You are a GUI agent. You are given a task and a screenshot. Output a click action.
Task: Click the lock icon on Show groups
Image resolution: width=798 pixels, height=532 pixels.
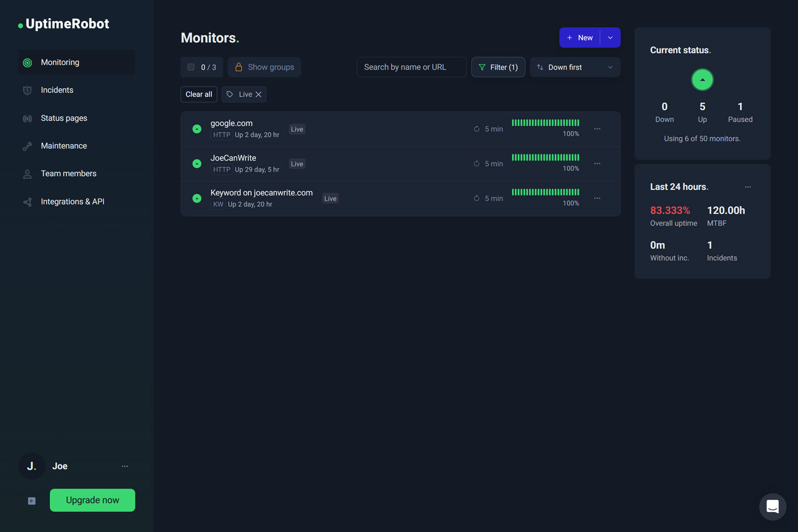point(239,67)
